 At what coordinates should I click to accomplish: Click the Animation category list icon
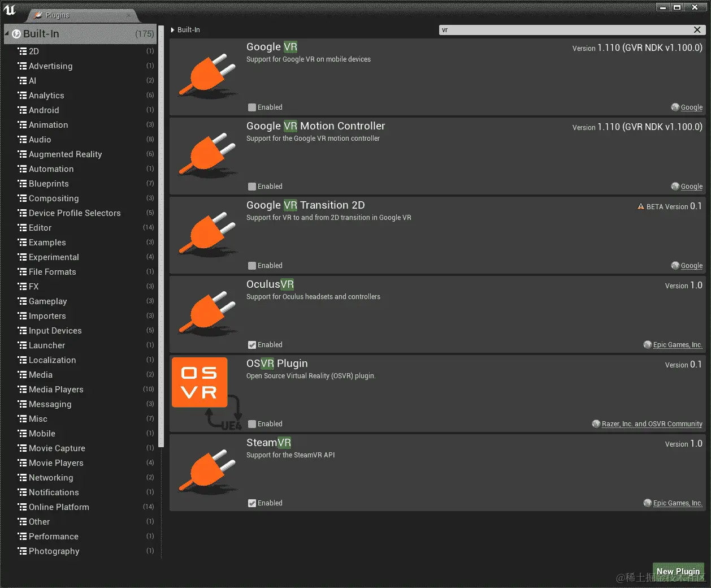click(22, 124)
